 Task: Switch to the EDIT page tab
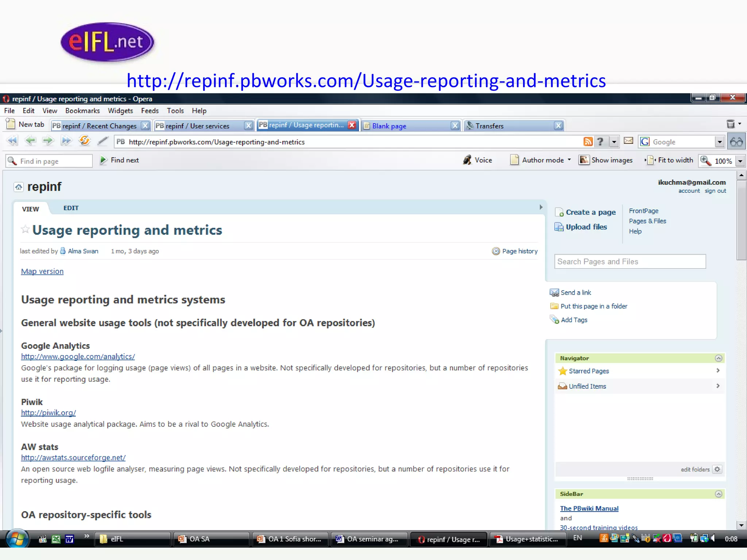tap(71, 208)
